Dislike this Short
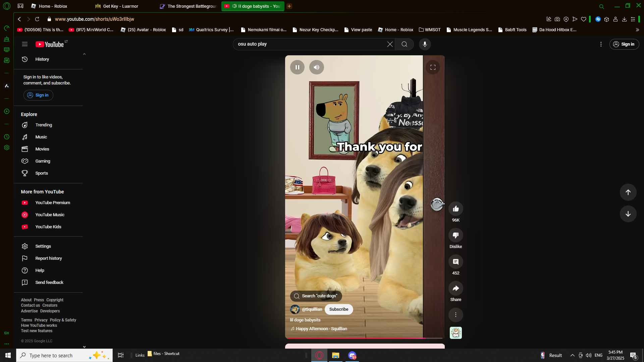The image size is (644, 362). [455, 235]
